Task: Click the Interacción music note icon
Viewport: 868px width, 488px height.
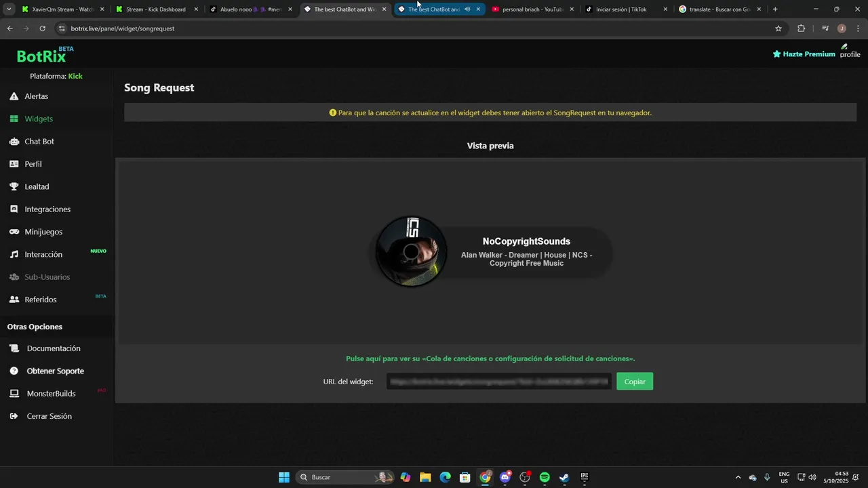Action: [x=14, y=254]
